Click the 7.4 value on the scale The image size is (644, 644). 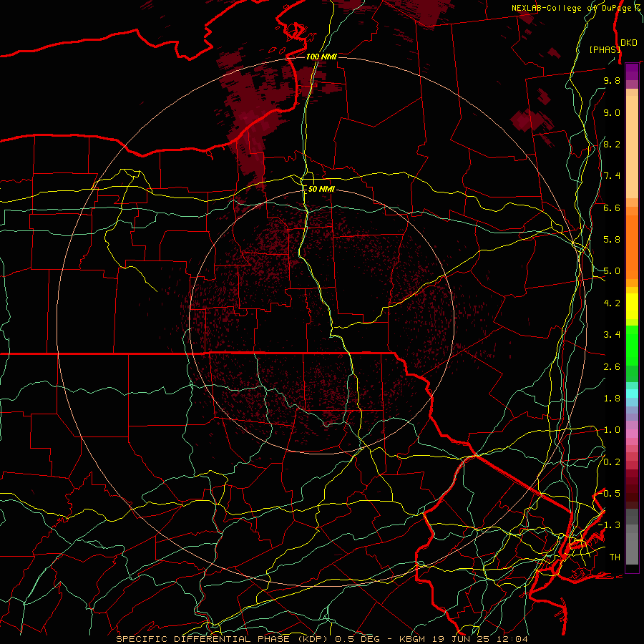point(612,176)
